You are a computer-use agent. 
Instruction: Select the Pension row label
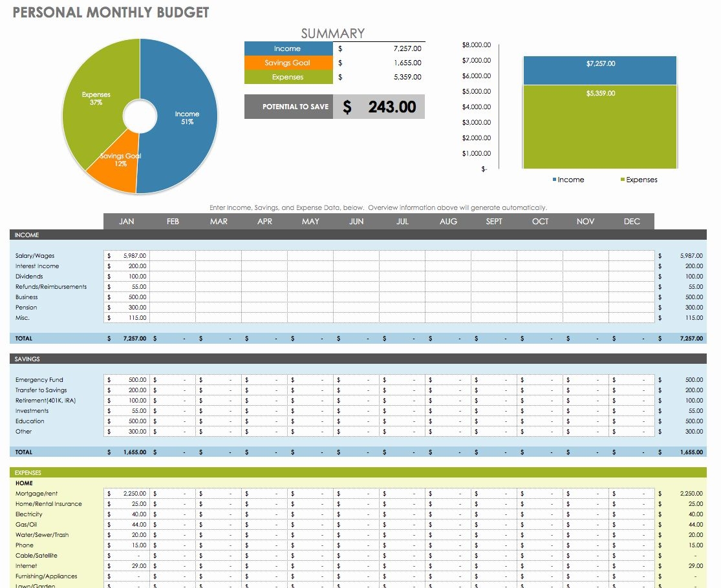27,308
